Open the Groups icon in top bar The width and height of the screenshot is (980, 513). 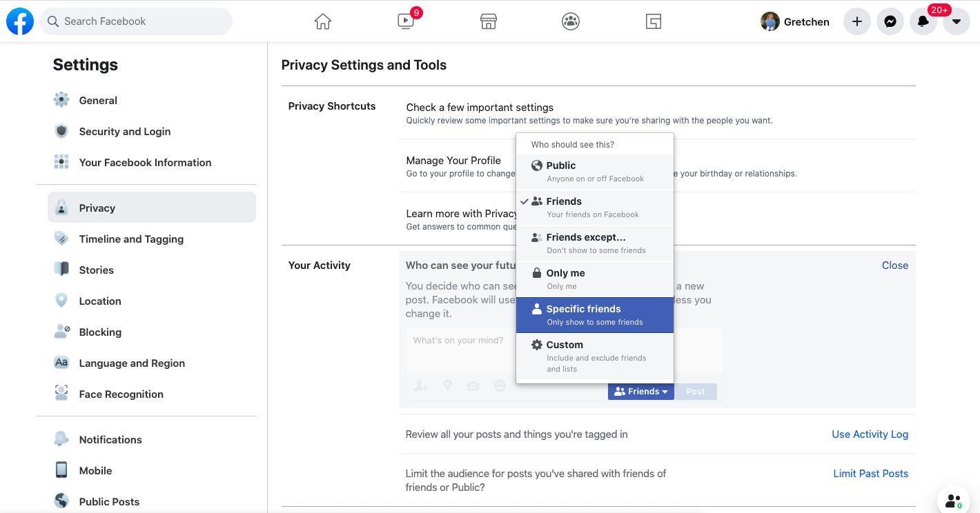click(571, 21)
